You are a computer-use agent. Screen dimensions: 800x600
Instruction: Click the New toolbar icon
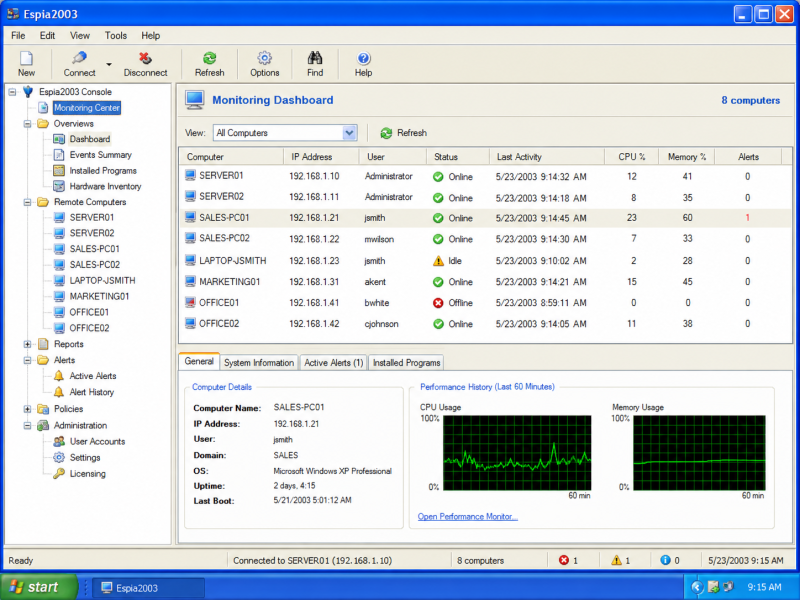pyautogui.click(x=26, y=58)
